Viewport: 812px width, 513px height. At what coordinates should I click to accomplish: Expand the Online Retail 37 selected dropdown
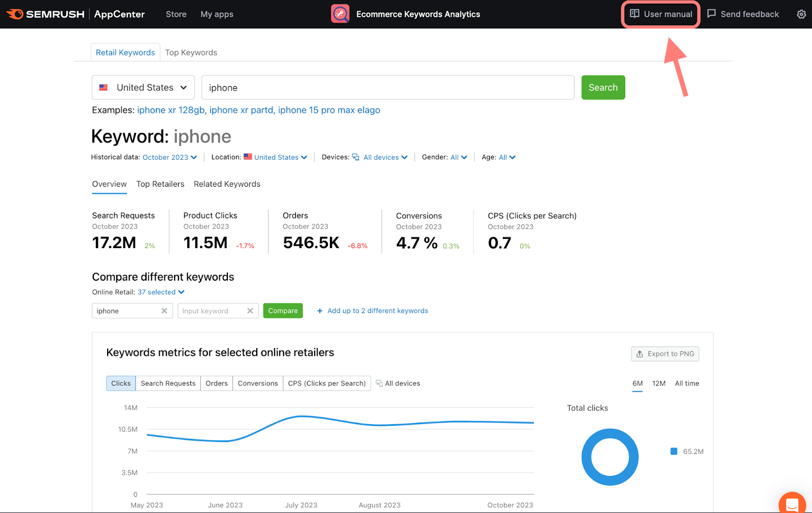(x=161, y=292)
